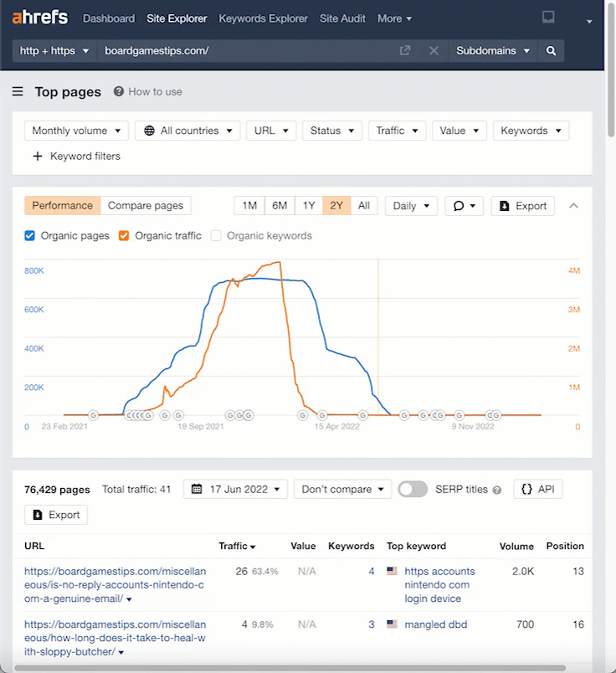616x673 pixels.
Task: Click the API button
Action: [x=537, y=490]
